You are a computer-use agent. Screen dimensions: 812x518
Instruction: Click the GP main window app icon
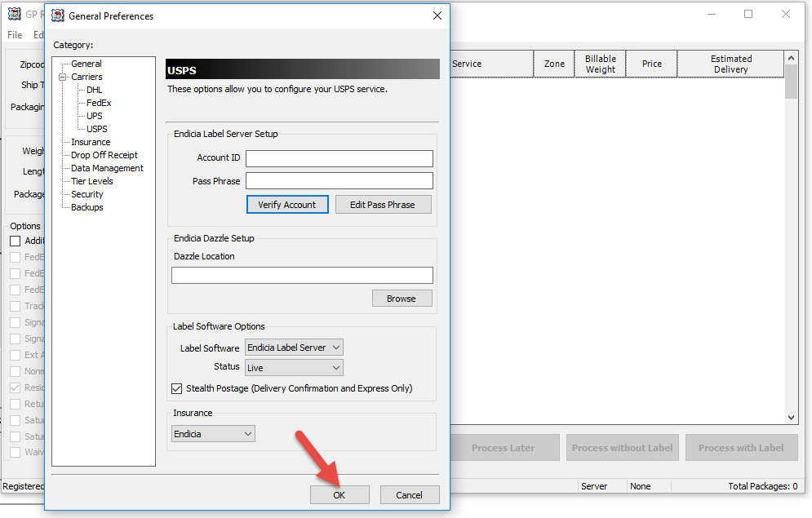(15, 13)
